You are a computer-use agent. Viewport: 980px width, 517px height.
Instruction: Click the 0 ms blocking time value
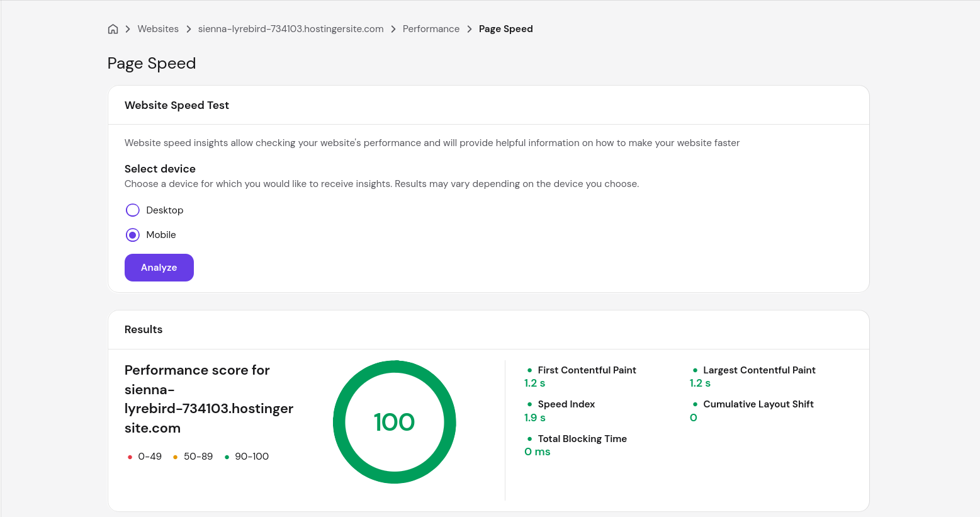tap(538, 452)
